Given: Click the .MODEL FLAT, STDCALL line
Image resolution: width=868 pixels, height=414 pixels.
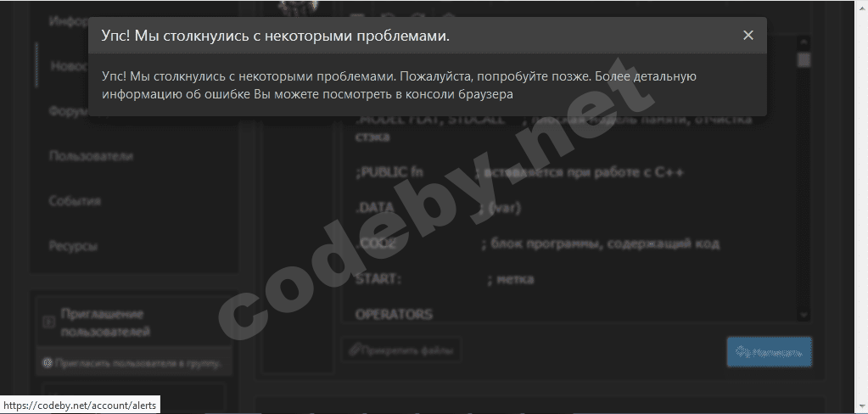Looking at the screenshot, I should [553, 128].
